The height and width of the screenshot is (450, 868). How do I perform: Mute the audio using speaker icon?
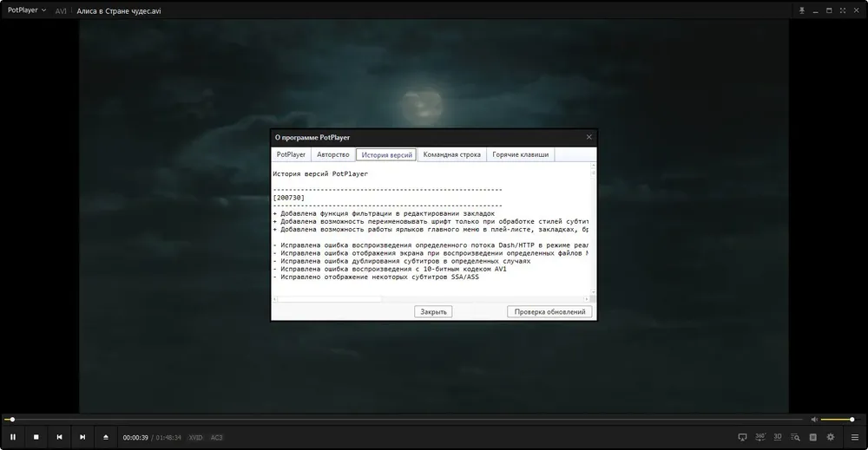point(814,420)
